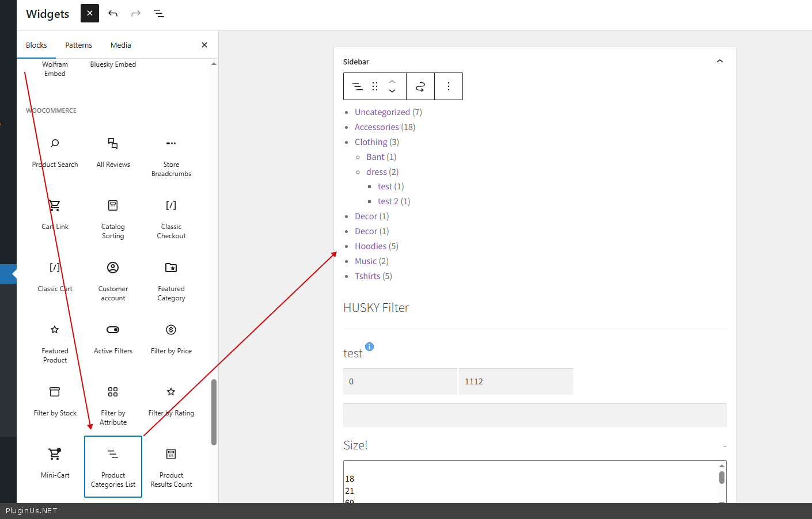Add the All Reviews block
The width and height of the screenshot is (812, 519).
[x=113, y=152]
